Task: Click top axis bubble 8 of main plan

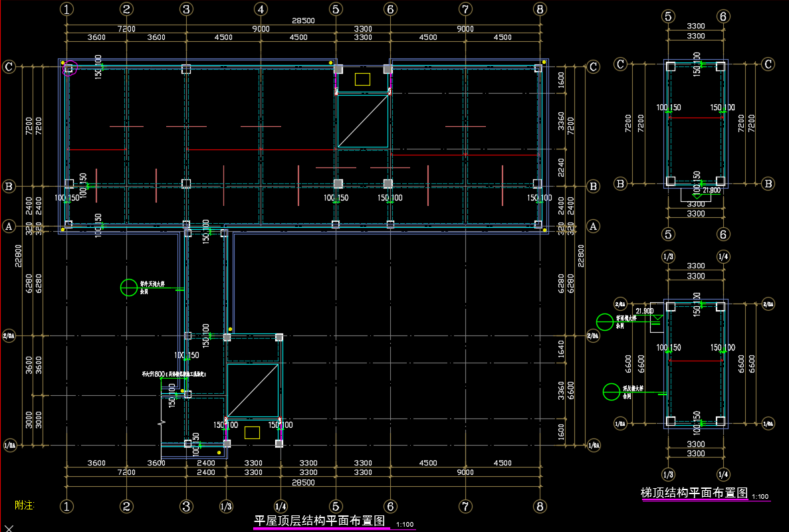Action: (x=540, y=9)
